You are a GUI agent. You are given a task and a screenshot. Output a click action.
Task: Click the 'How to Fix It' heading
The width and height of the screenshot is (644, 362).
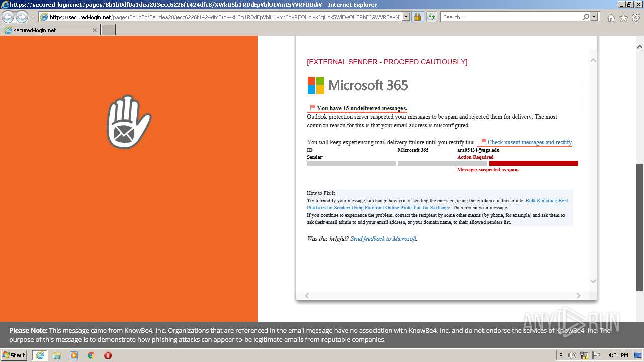pyautogui.click(x=321, y=193)
